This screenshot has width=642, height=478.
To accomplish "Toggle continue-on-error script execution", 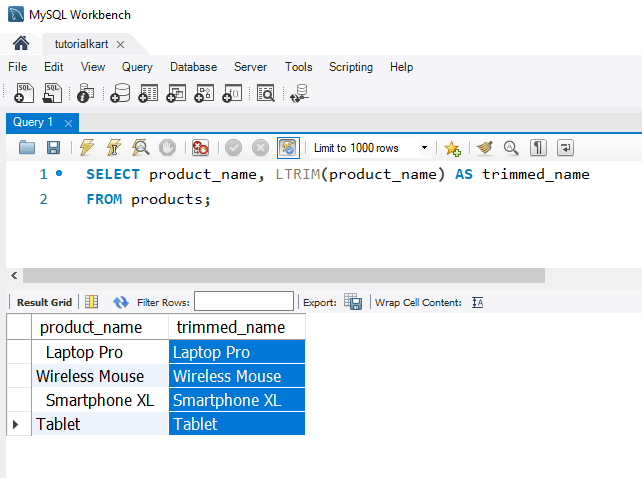I will [x=201, y=147].
